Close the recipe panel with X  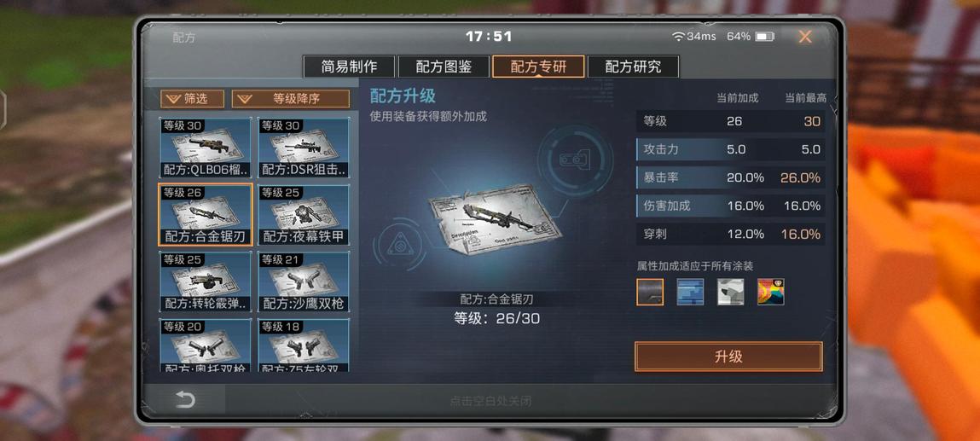pyautogui.click(x=805, y=37)
